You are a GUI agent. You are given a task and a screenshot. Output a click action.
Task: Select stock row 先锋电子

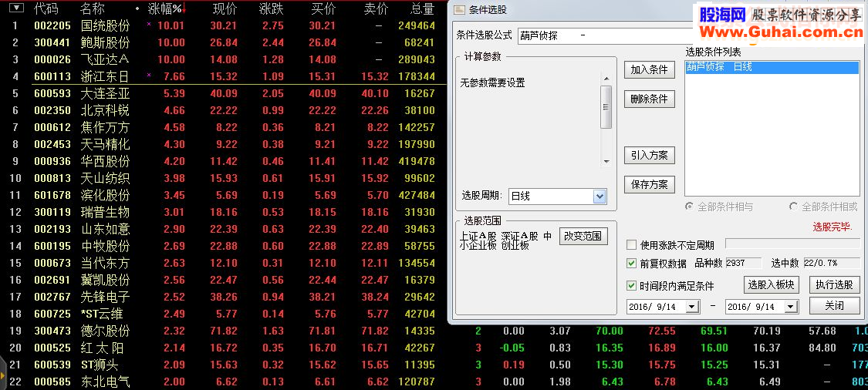click(223, 297)
